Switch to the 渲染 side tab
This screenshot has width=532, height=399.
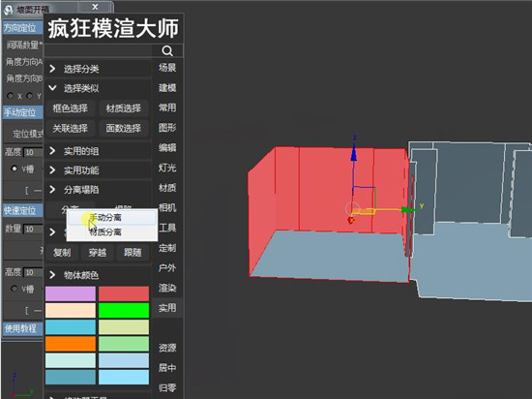click(x=167, y=288)
